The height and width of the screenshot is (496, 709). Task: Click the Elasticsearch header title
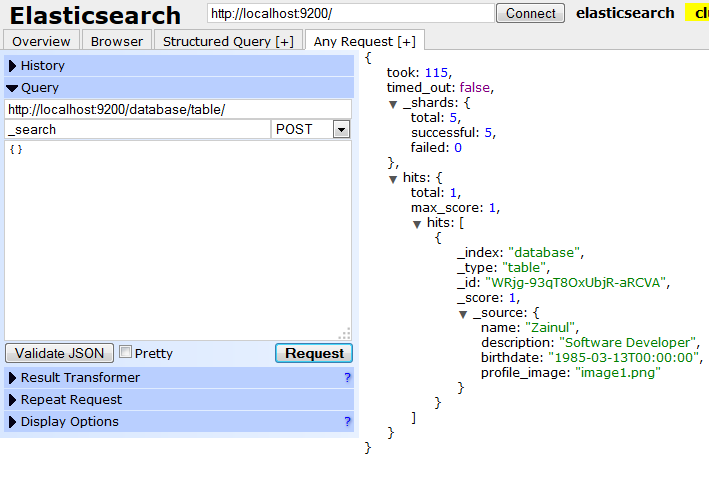click(95, 15)
